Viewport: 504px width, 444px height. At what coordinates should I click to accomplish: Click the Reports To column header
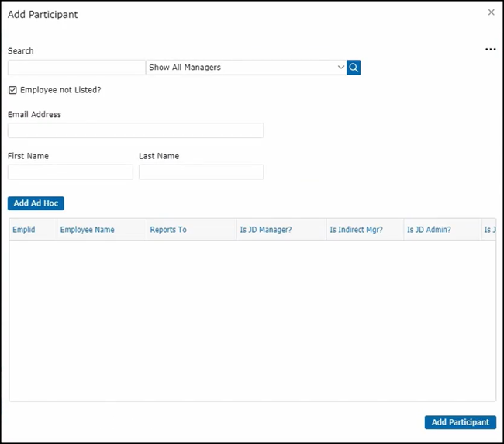(x=168, y=230)
